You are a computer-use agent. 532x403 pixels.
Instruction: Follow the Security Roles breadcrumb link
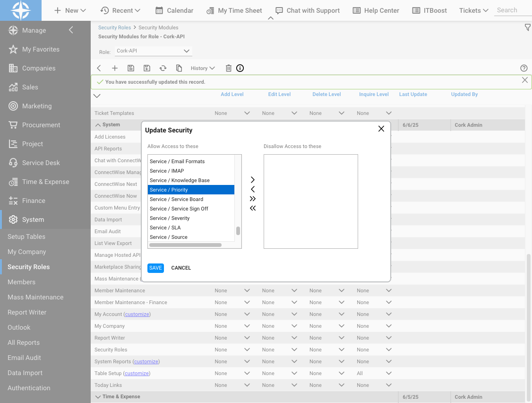pos(114,27)
